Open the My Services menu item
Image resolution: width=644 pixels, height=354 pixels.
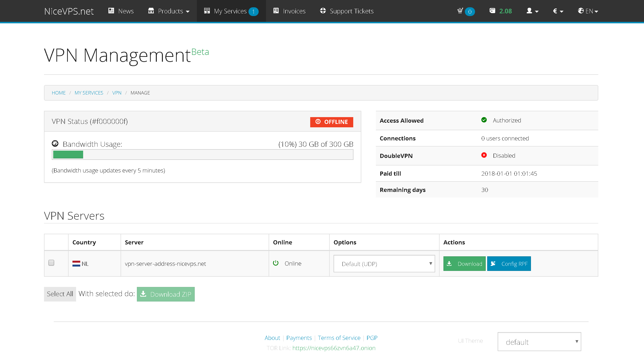point(230,11)
